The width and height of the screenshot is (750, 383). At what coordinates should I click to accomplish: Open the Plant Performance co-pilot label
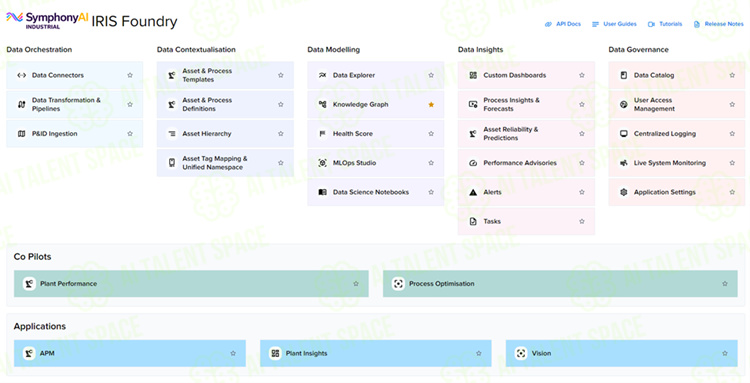tap(68, 284)
